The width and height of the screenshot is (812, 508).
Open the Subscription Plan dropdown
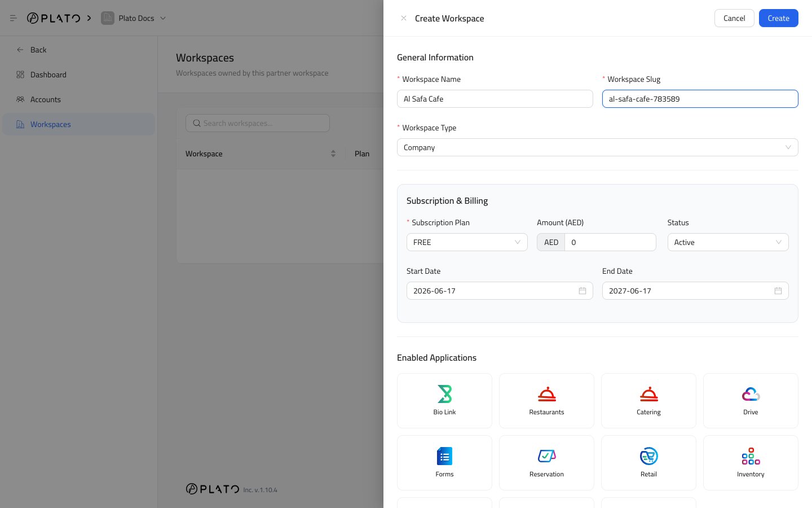pos(467,242)
